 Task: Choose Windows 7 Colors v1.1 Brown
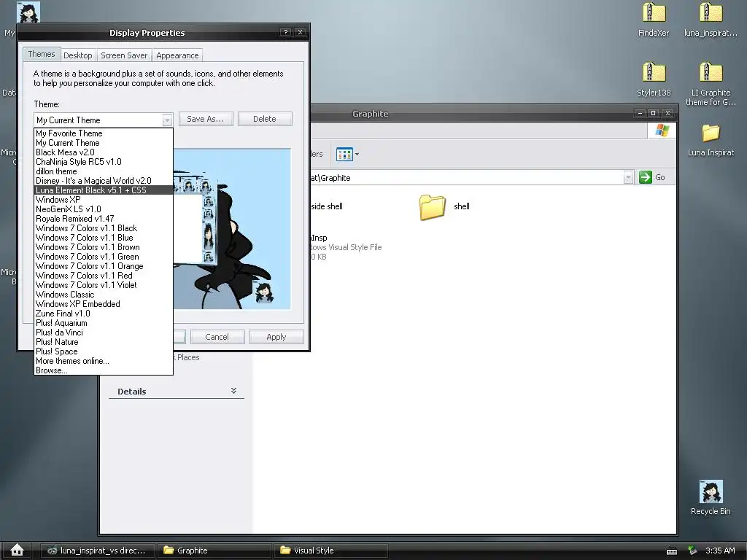[104, 247]
